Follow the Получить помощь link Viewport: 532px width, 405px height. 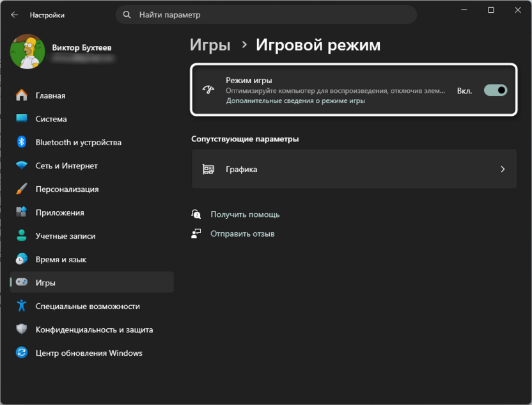tap(245, 214)
